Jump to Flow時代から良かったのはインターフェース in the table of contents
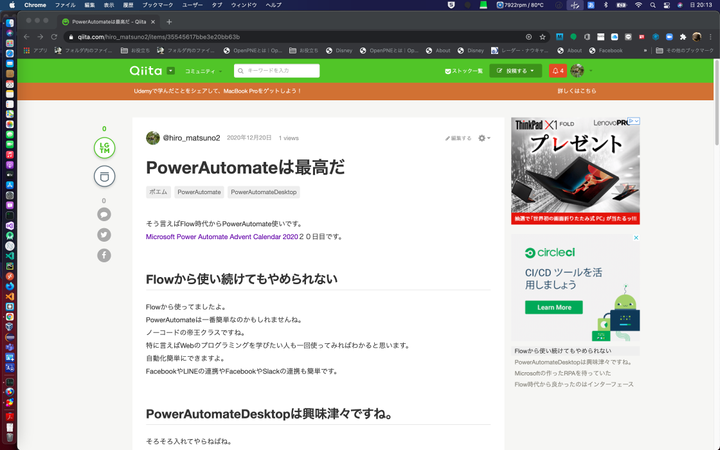Image resolution: width=720 pixels, height=450 pixels. point(574,384)
